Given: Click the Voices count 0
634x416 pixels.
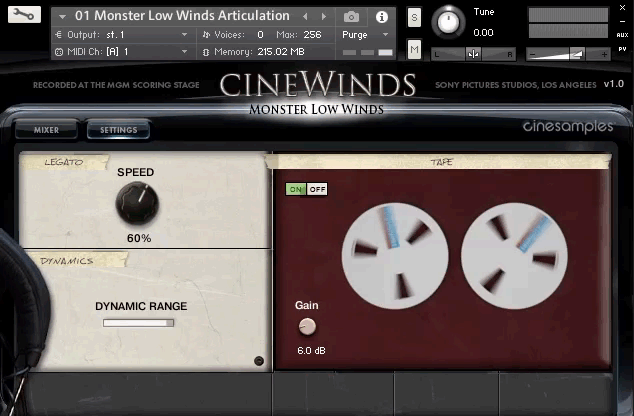Looking at the screenshot, I should coord(260,35).
